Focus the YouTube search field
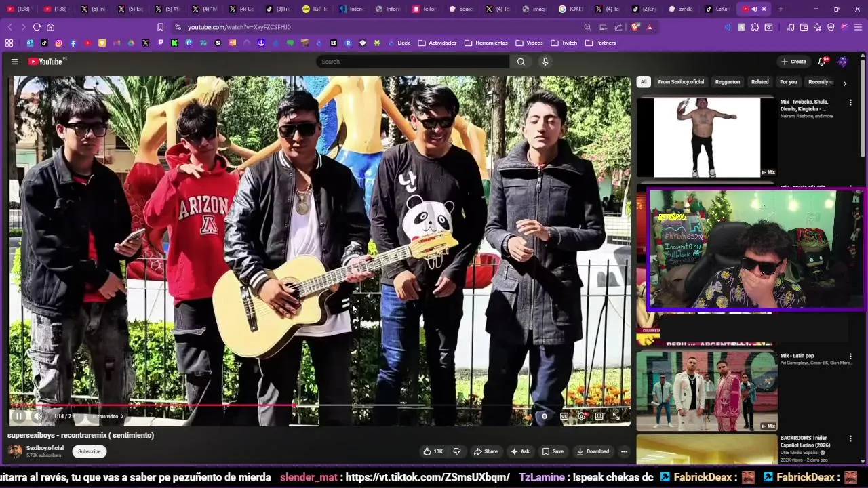Screen dimensions: 868x488 tap(412, 62)
